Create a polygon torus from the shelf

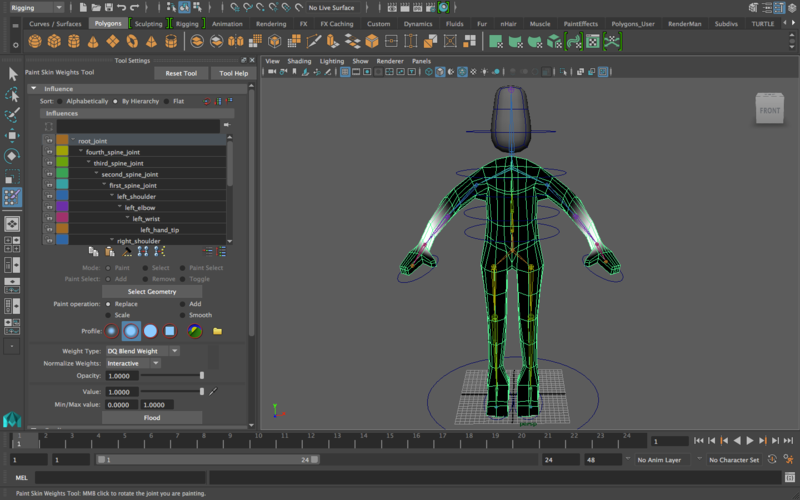132,41
